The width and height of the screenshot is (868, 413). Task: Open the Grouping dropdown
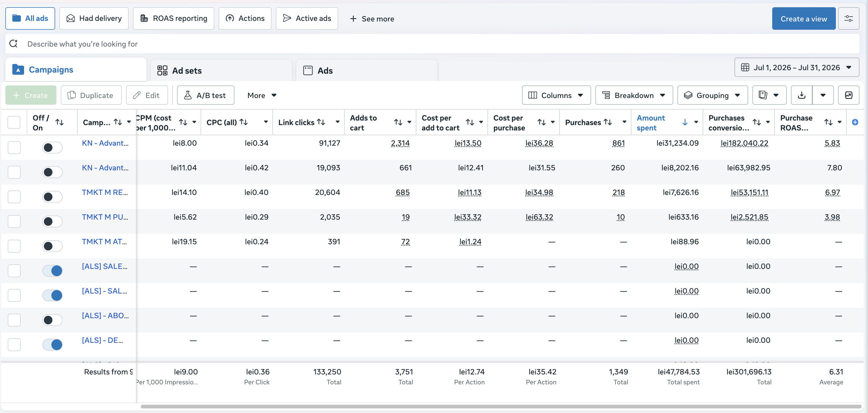pos(712,96)
